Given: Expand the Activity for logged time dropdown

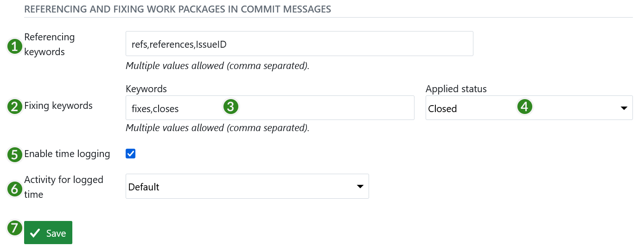Looking at the screenshot, I should (247, 187).
